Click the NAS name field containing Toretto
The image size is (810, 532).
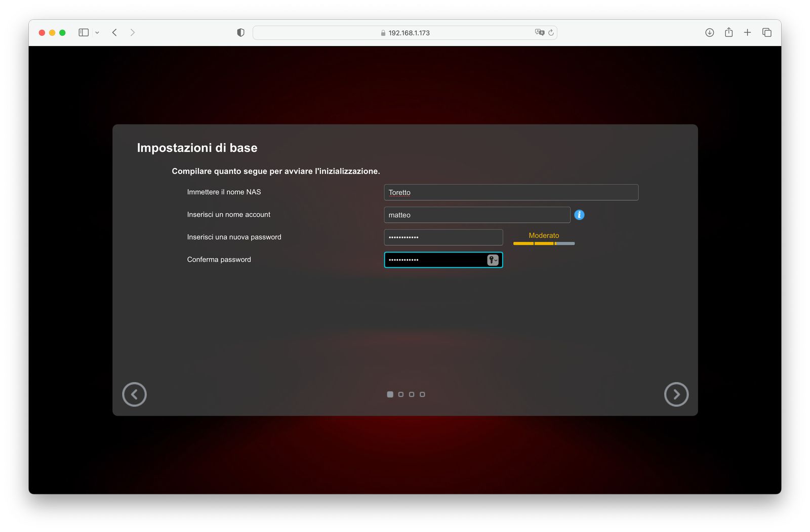[x=511, y=192]
